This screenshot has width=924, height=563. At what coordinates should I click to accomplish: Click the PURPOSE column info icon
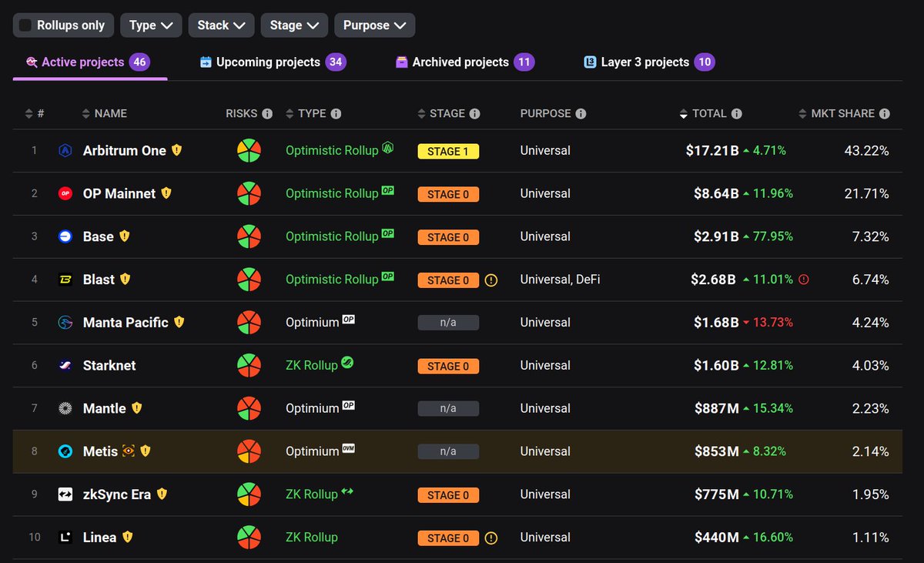coord(581,114)
